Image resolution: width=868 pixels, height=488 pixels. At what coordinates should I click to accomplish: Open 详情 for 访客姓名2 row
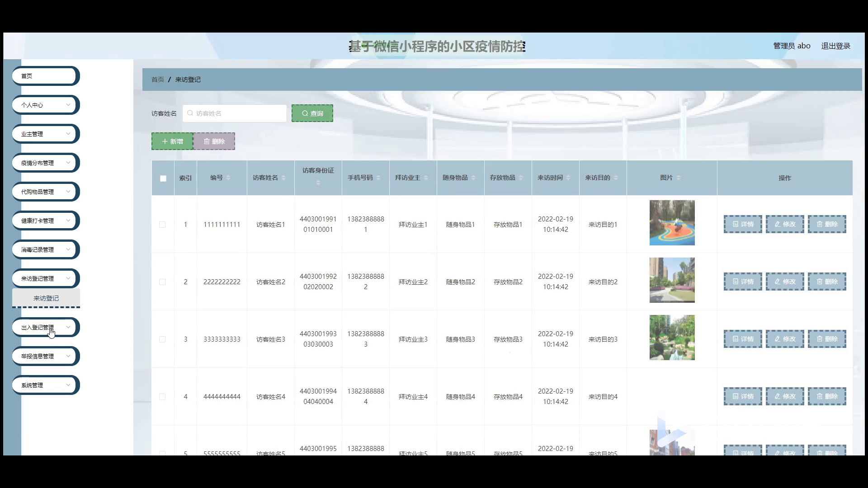pos(743,282)
